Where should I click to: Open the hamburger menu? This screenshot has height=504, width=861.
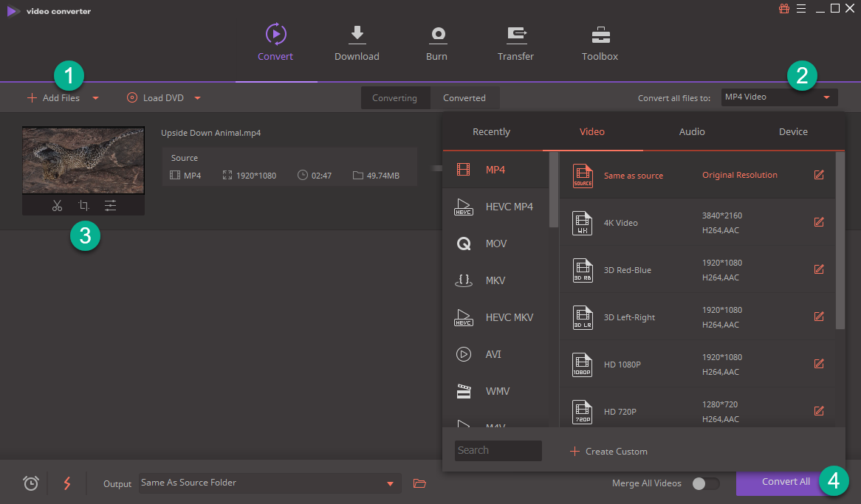point(801,8)
